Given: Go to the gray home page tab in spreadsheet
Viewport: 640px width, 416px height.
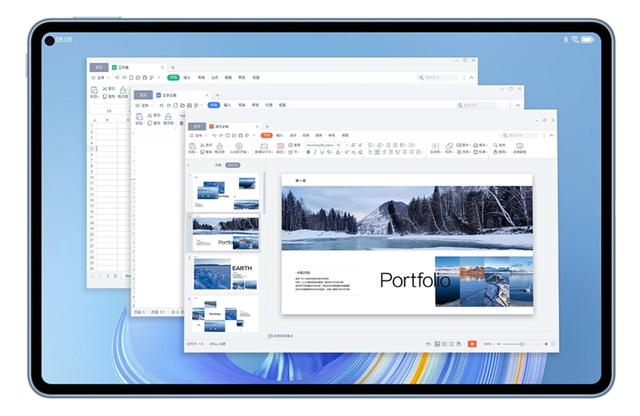Looking at the screenshot, I should coord(99,67).
